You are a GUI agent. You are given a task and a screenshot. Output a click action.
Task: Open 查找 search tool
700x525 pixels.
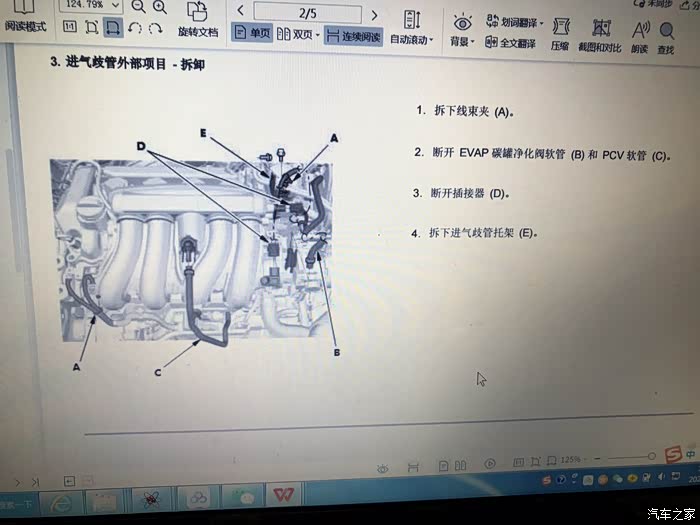pyautogui.click(x=666, y=39)
